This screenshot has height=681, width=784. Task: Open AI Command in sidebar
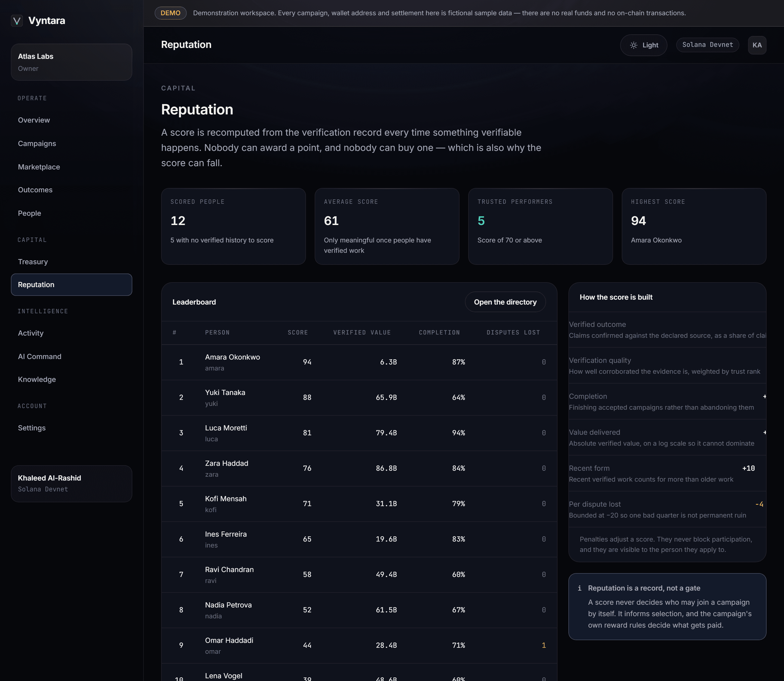(x=71, y=357)
